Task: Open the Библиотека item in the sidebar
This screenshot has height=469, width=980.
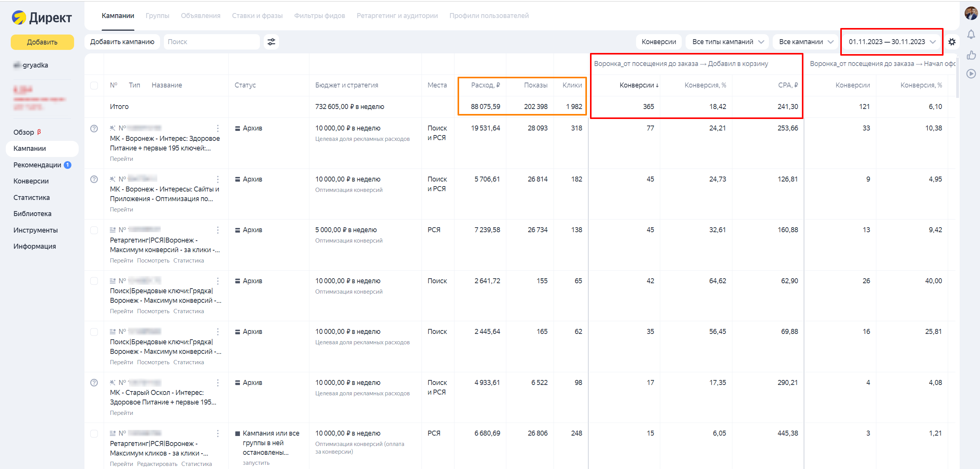Action: point(32,214)
